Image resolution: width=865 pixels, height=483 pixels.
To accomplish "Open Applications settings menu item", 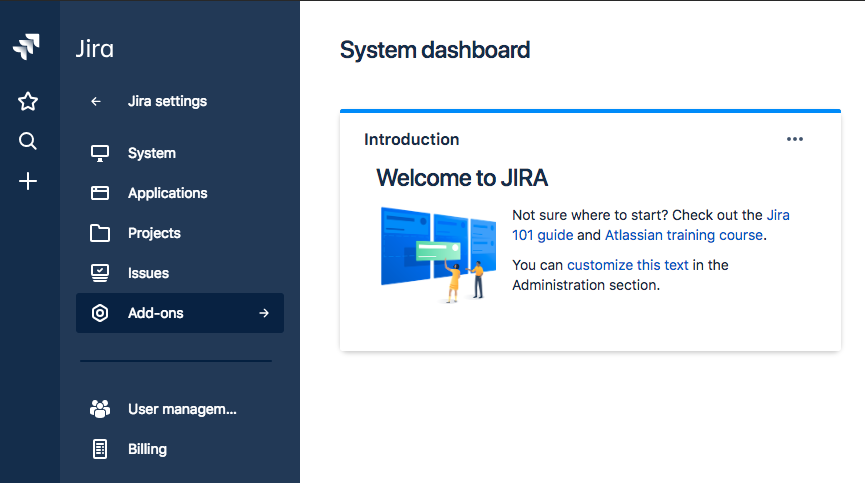I will (180, 193).
